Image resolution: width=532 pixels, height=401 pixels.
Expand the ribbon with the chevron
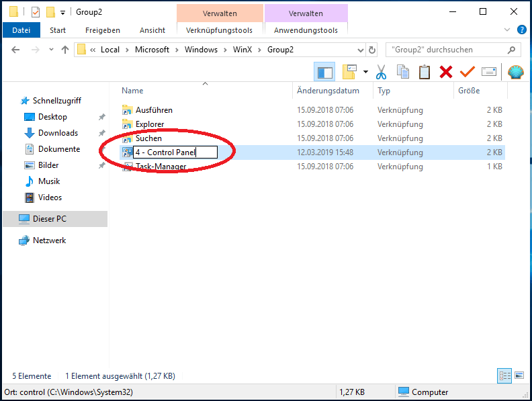tap(507, 30)
